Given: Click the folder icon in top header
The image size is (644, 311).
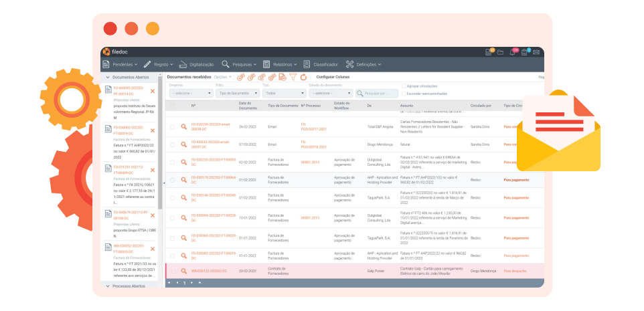Looking at the screenshot, I should tap(500, 52).
